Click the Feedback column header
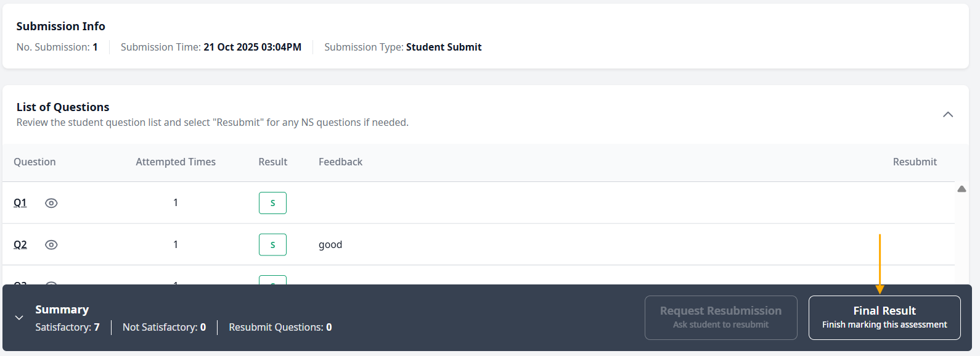The image size is (980, 356). tap(340, 162)
